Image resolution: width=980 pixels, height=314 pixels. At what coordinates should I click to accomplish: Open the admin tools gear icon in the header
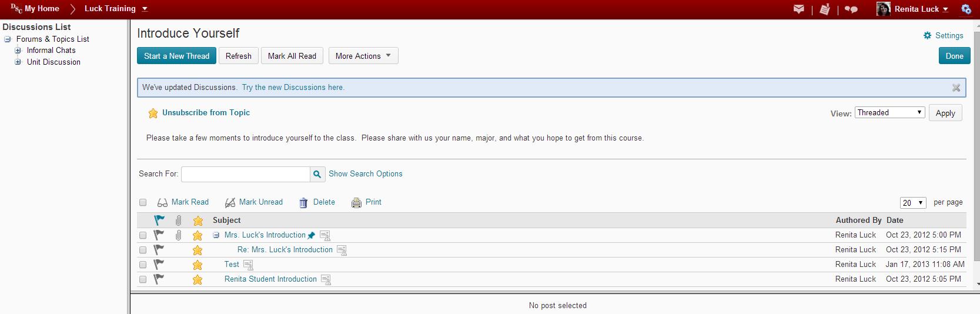point(966,9)
